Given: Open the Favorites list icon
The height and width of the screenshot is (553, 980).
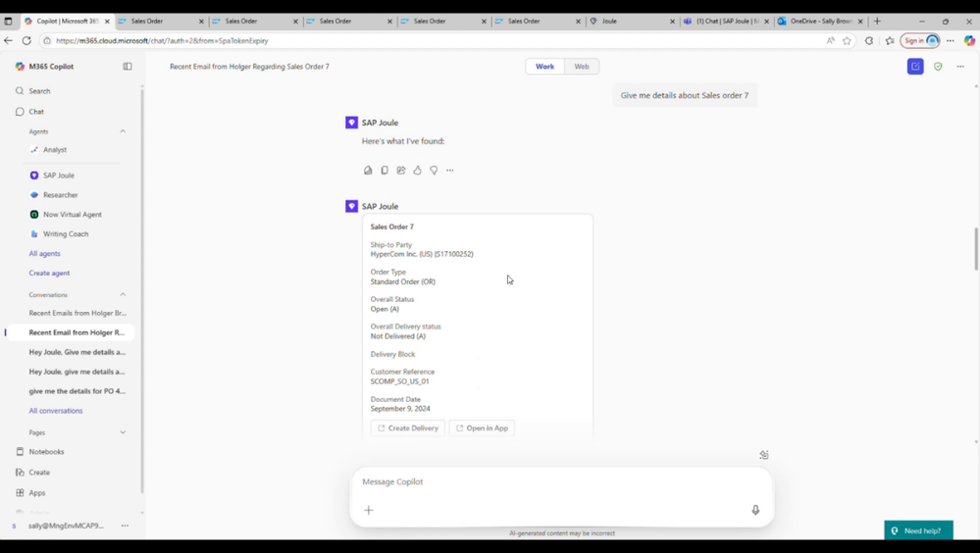Looking at the screenshot, I should pos(890,40).
